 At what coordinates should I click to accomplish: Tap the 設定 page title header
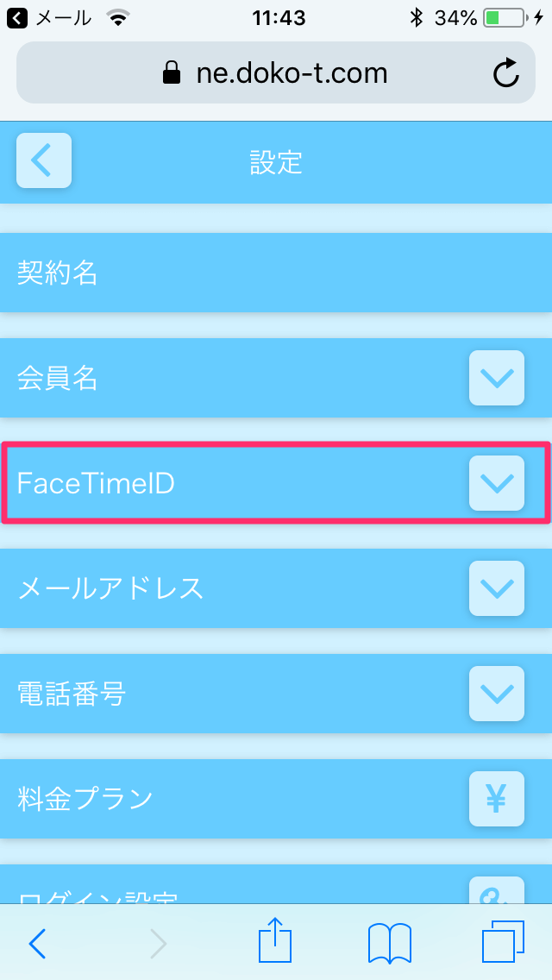[276, 161]
